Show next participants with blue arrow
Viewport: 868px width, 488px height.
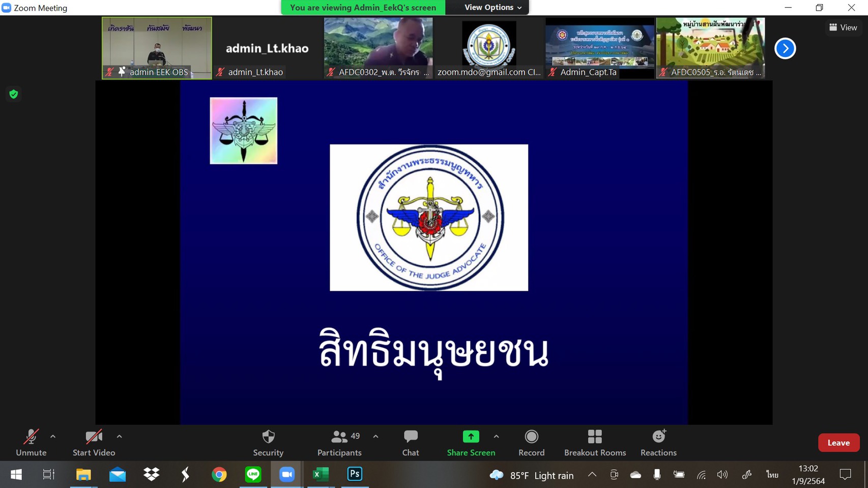785,48
